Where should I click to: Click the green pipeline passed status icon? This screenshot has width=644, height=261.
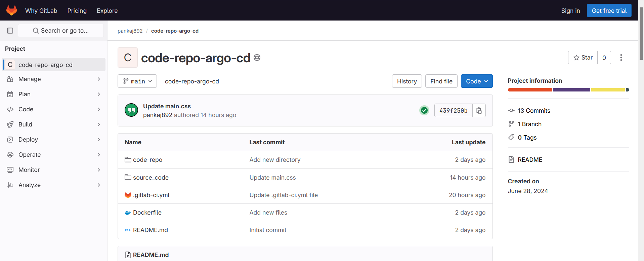(424, 110)
